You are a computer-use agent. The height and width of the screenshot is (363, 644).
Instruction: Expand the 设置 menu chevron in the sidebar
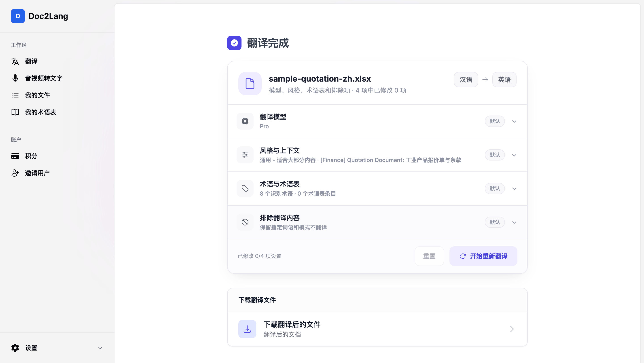click(x=100, y=348)
